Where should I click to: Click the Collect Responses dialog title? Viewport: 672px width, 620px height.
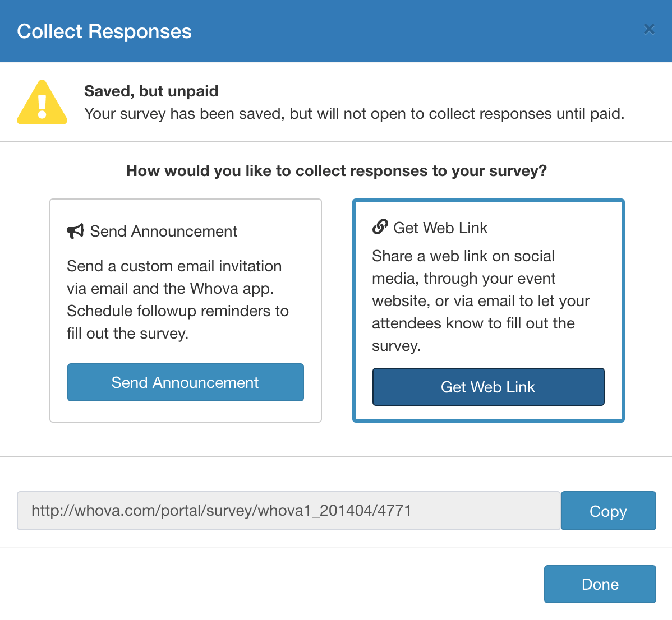click(104, 31)
